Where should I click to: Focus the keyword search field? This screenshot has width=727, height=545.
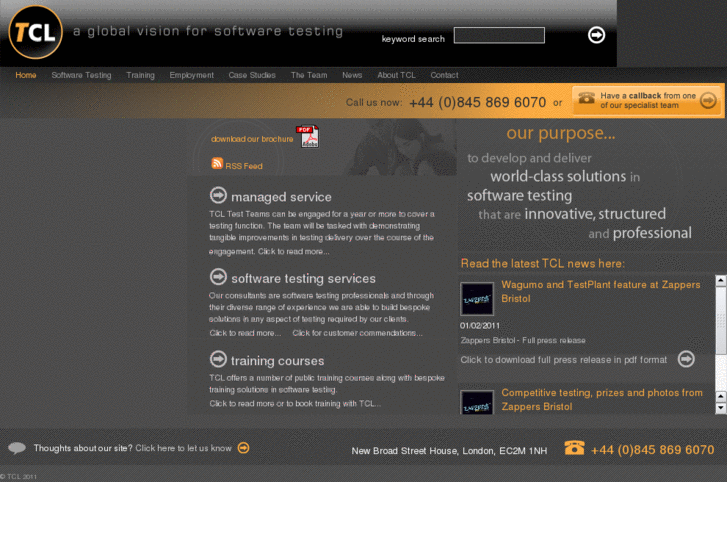pos(499,35)
